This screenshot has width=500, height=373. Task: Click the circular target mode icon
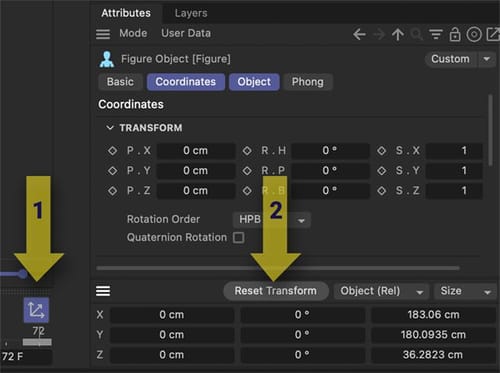click(474, 34)
